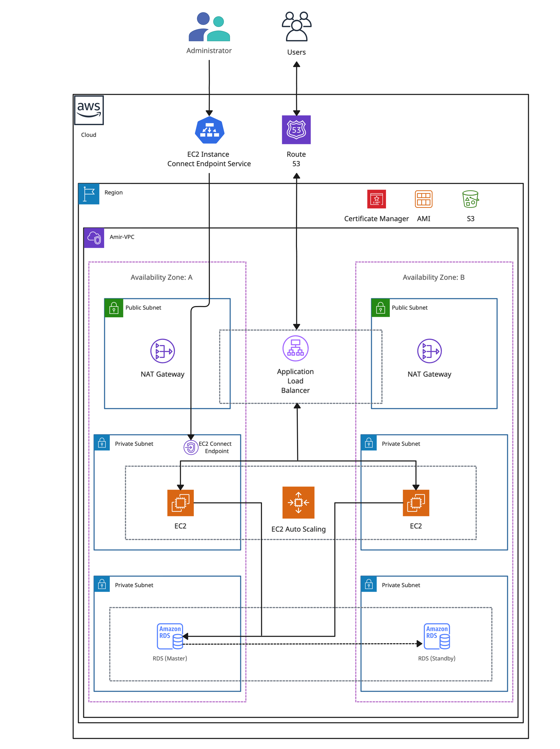
Task: Select the 'Certificate Manager' label
Action: coord(377,219)
